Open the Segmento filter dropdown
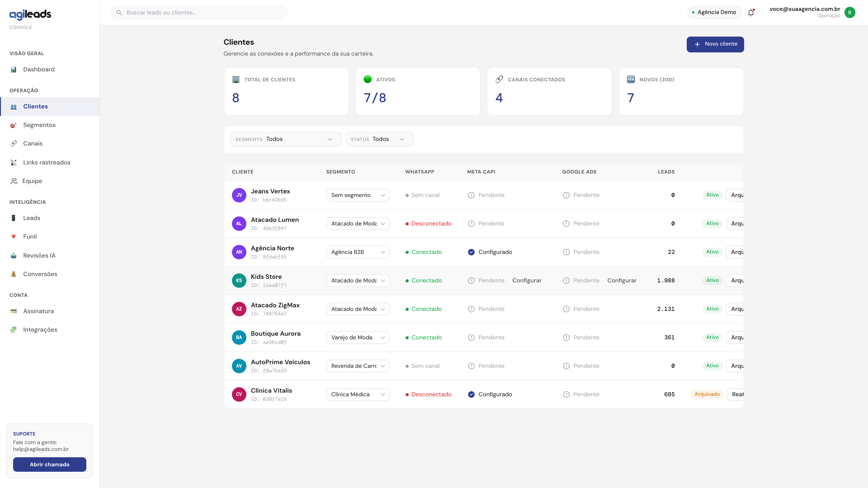Screen dimensions: 868x488 [x=286, y=139]
